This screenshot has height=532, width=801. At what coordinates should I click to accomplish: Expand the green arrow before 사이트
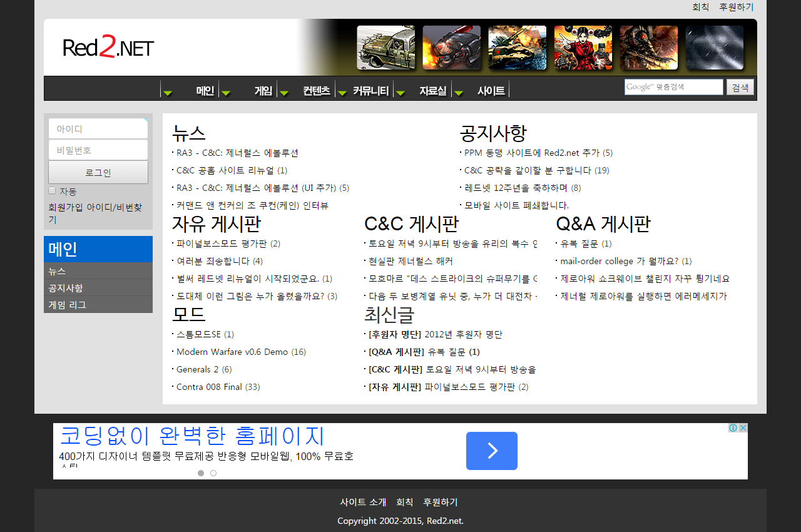459,93
